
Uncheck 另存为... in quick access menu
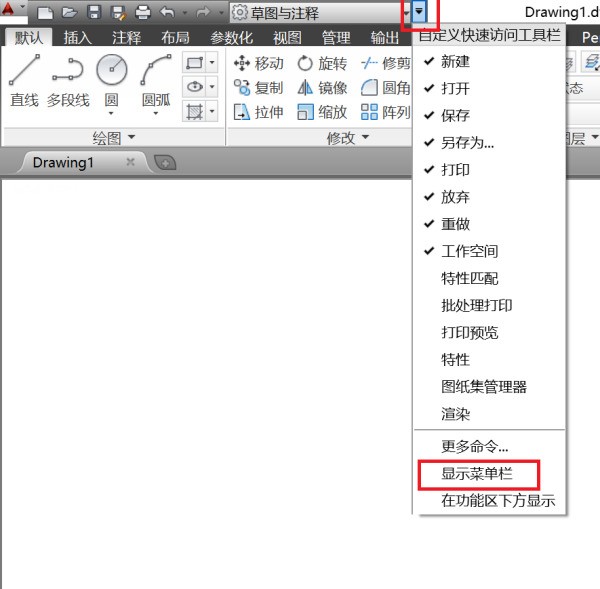point(489,143)
